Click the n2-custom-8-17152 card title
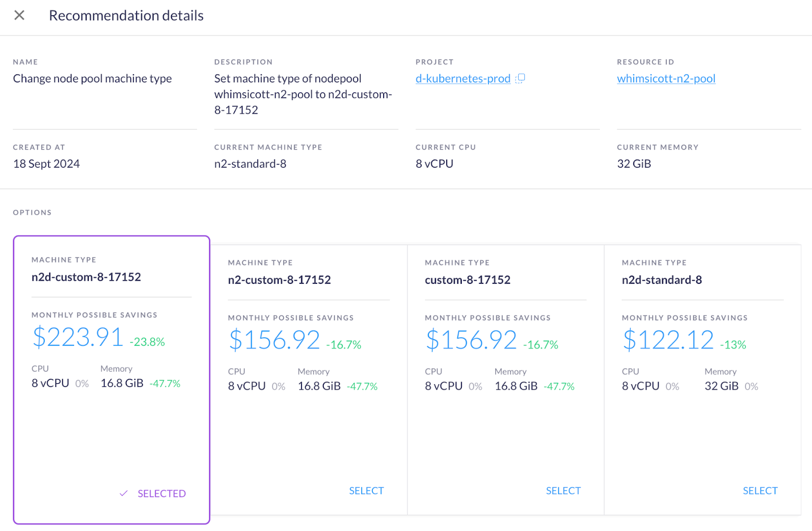 click(279, 280)
